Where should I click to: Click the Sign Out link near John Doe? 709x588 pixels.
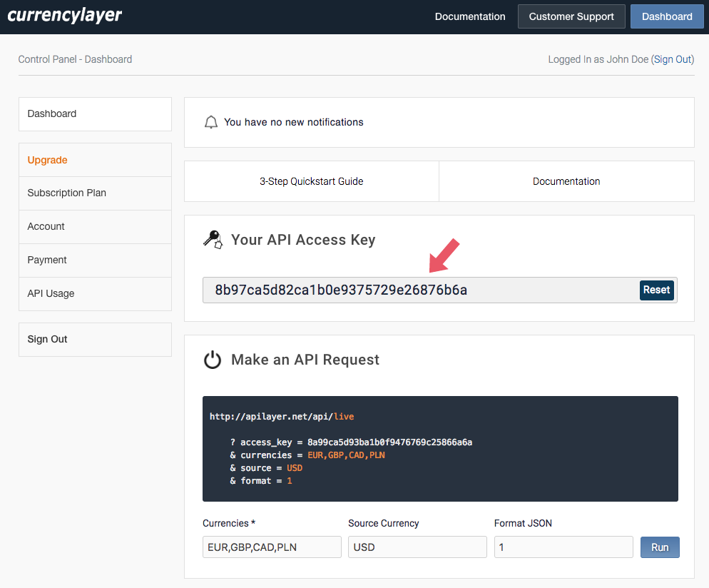point(673,59)
